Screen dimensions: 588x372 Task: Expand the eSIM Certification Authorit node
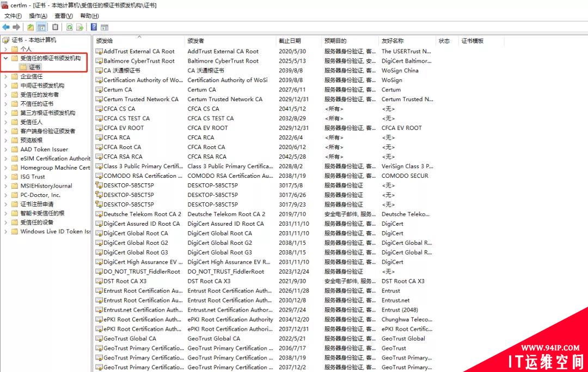coord(5,158)
